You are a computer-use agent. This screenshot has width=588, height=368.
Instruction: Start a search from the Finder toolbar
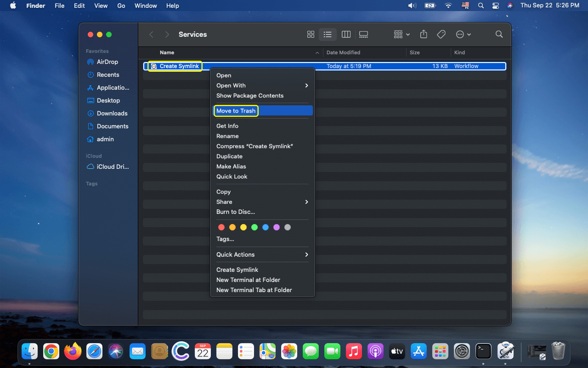pyautogui.click(x=499, y=34)
